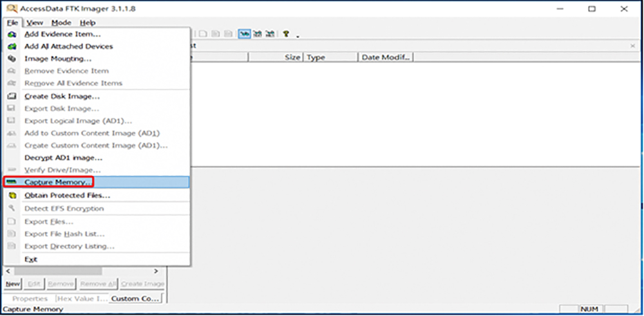Open the File menu in menu bar
Viewport: 644px width, 316px height.
coord(12,23)
